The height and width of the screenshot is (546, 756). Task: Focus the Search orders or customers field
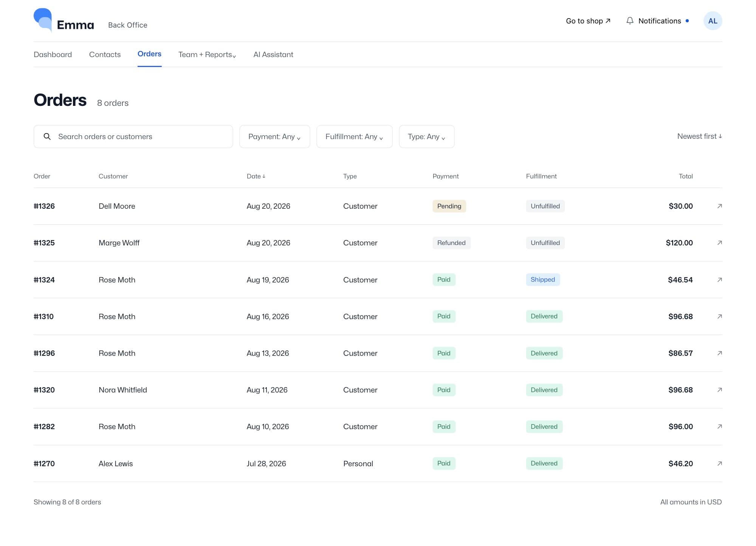(133, 136)
